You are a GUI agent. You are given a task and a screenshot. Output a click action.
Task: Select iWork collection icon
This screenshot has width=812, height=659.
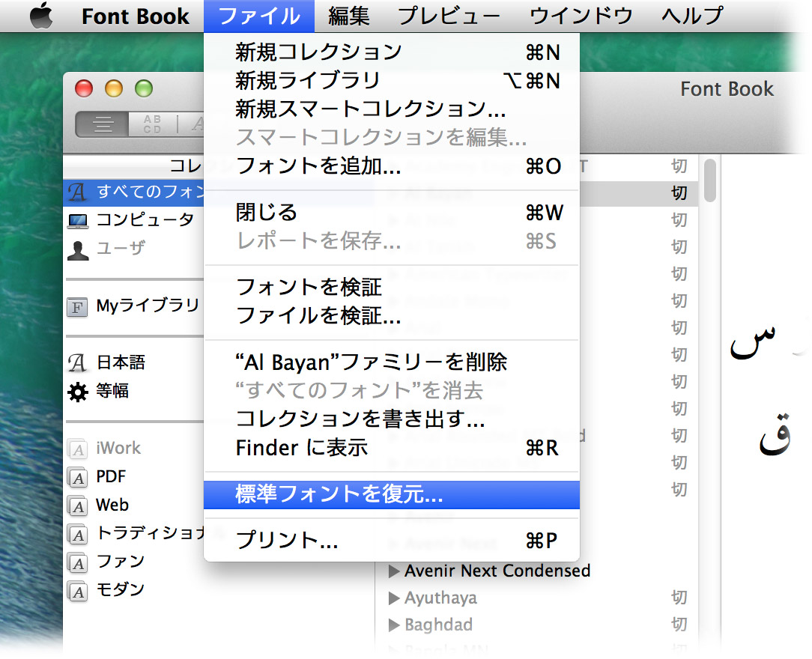(78, 449)
